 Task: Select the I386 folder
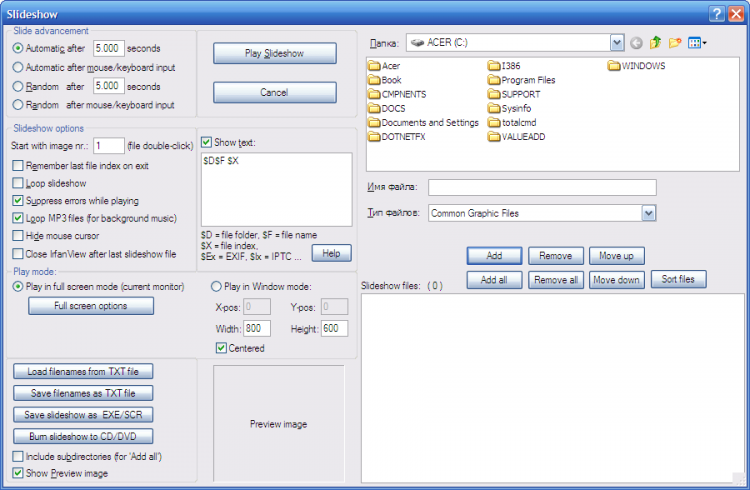tap(504, 66)
